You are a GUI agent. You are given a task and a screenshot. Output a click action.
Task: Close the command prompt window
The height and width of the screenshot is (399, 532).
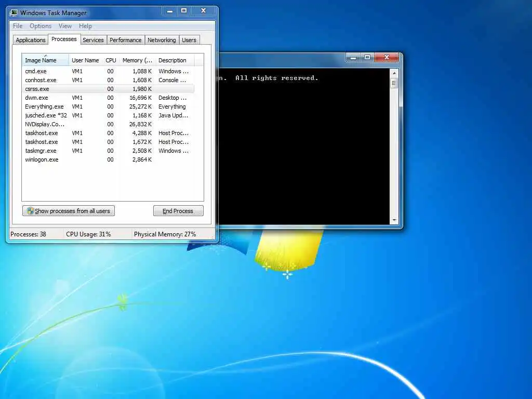(387, 57)
